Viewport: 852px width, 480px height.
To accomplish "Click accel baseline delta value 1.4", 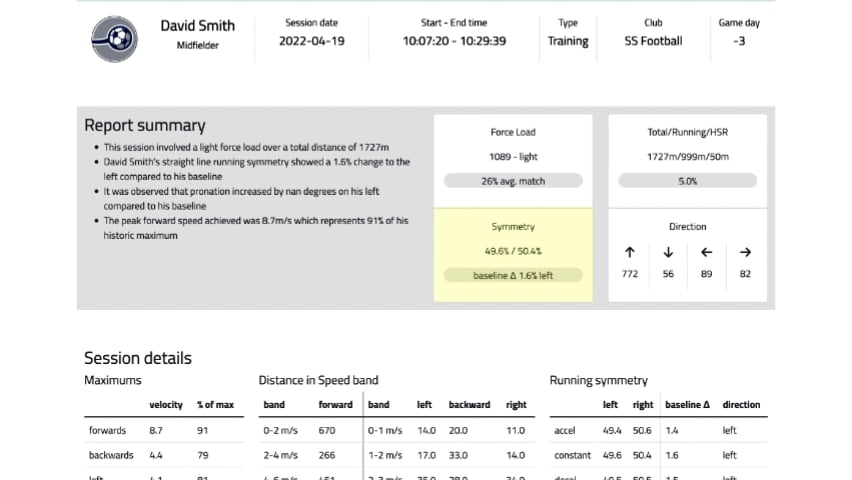I will click(672, 431).
